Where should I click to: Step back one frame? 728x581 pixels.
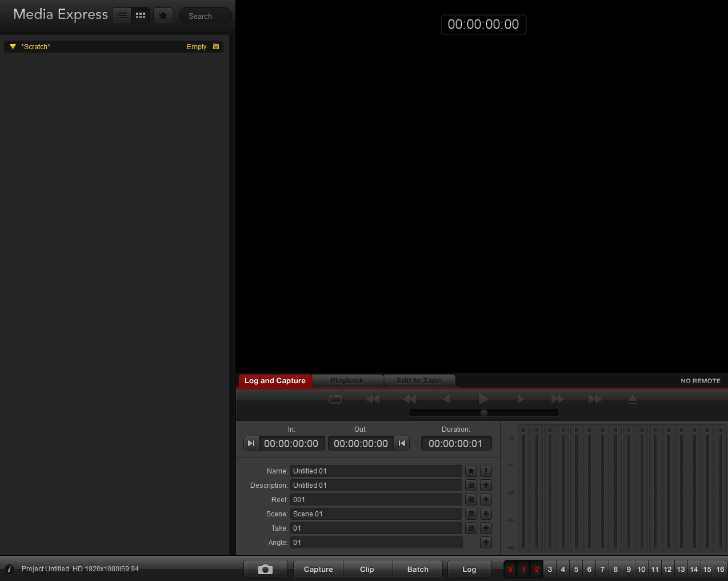click(447, 399)
